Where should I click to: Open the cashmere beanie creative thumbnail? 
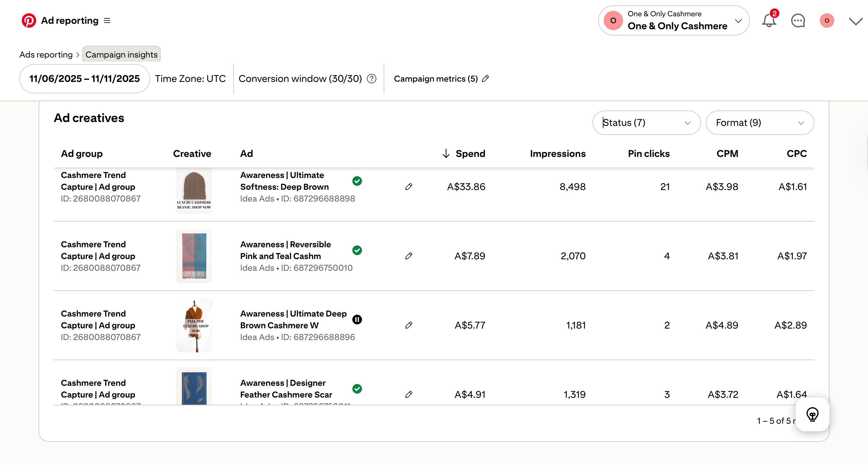194,190
